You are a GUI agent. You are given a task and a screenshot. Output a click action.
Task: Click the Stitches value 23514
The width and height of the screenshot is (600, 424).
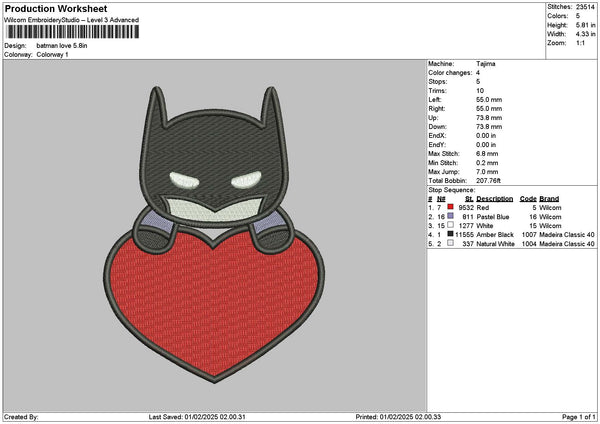(587, 8)
